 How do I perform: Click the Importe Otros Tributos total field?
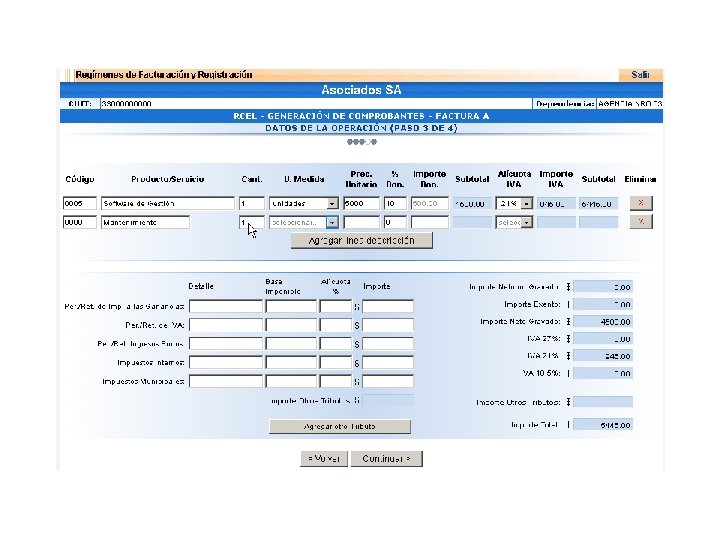coord(603,402)
